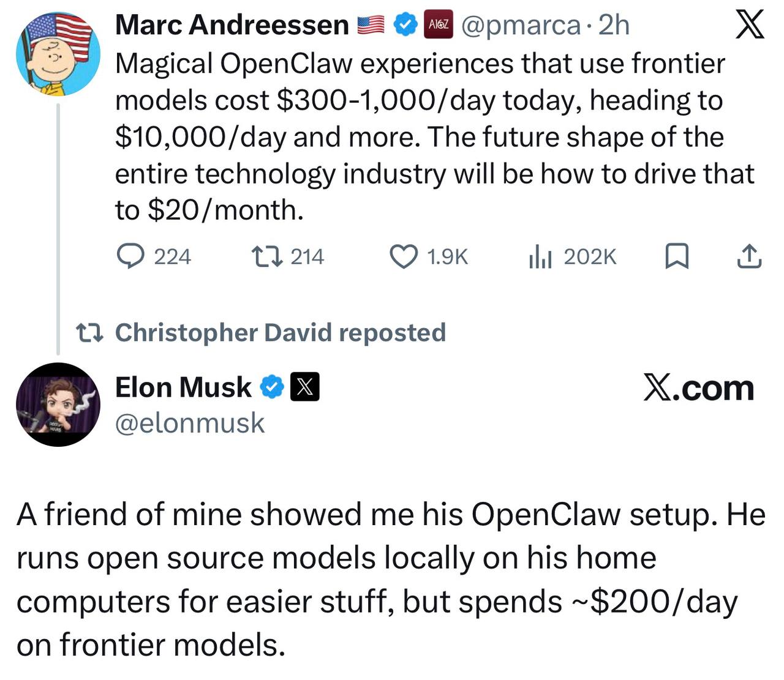Share the tweet via upload arrow icon

coord(748,256)
